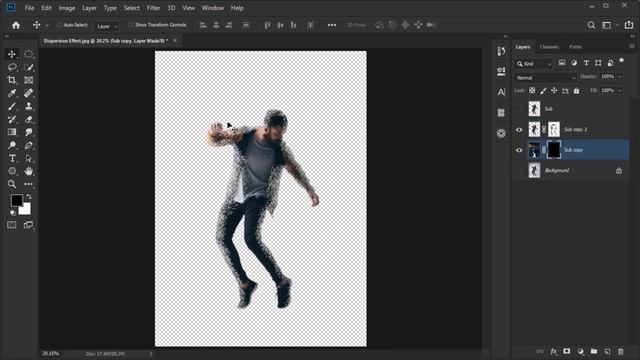
Task: Open the workspace switcher icon
Action: click(x=607, y=25)
